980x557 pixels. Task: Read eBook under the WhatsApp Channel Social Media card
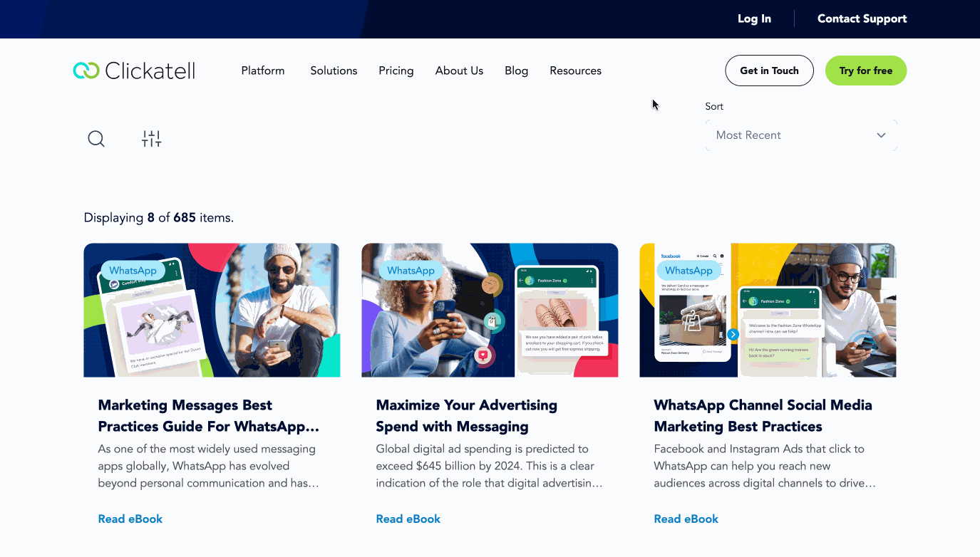(x=686, y=519)
